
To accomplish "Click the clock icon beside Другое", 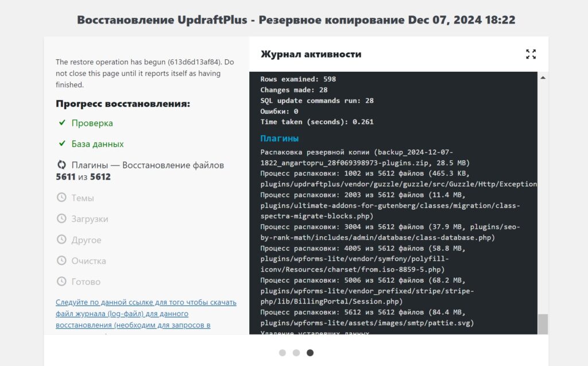I will click(61, 240).
